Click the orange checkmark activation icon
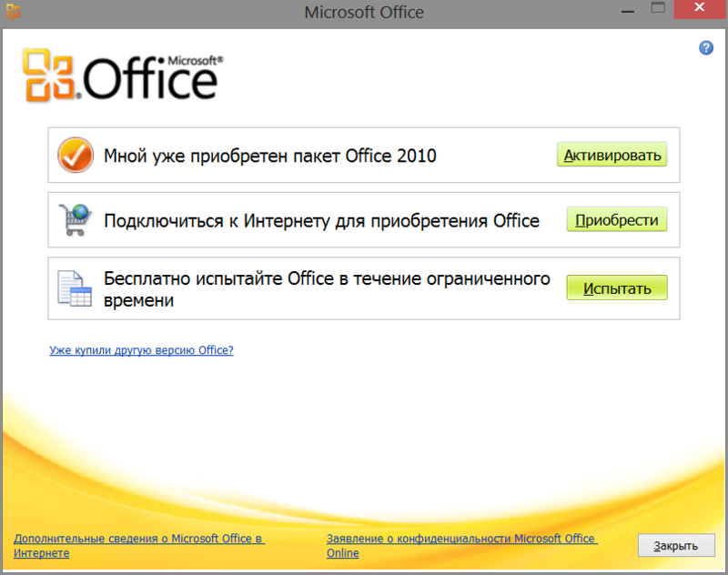The height and width of the screenshot is (575, 728). pyautogui.click(x=76, y=155)
